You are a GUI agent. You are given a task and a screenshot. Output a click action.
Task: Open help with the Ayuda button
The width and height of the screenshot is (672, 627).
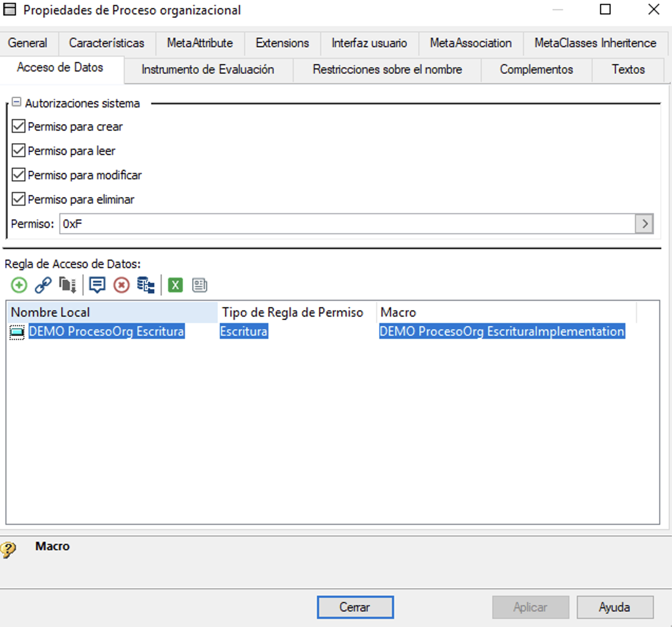click(615, 607)
